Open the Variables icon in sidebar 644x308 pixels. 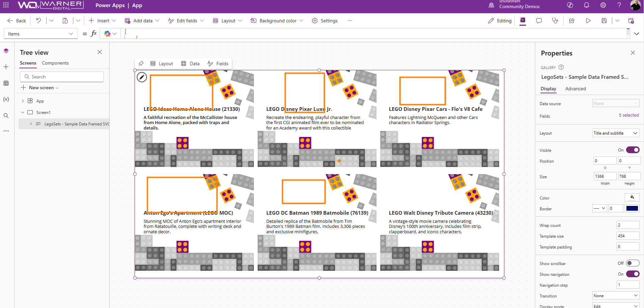6,99
